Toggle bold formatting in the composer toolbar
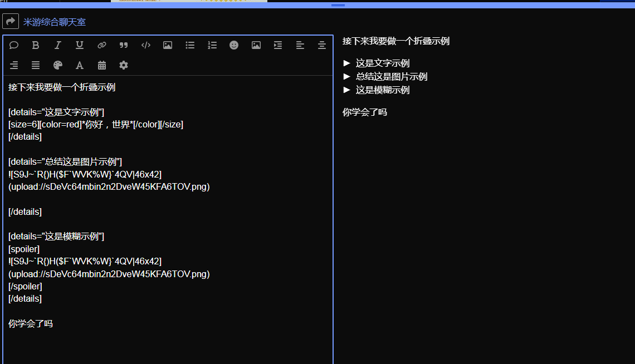 pos(36,45)
